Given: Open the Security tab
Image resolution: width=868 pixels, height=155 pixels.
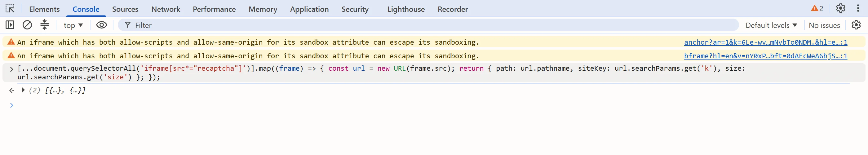Looking at the screenshot, I should tap(355, 9).
